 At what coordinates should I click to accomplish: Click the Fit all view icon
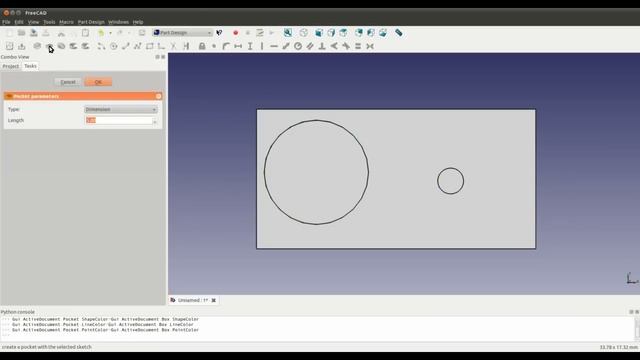tap(288, 33)
